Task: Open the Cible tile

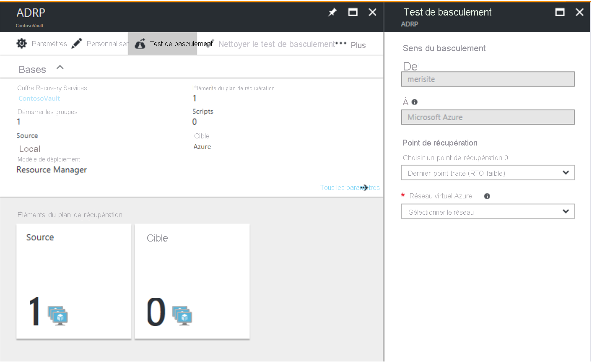Action: click(192, 281)
